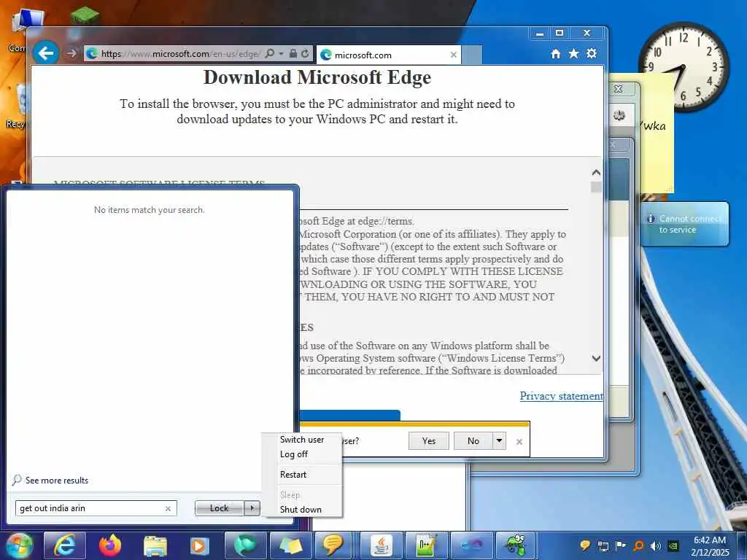Open the Privacy statement link
Viewport: 747px width, 560px height.
(561, 396)
